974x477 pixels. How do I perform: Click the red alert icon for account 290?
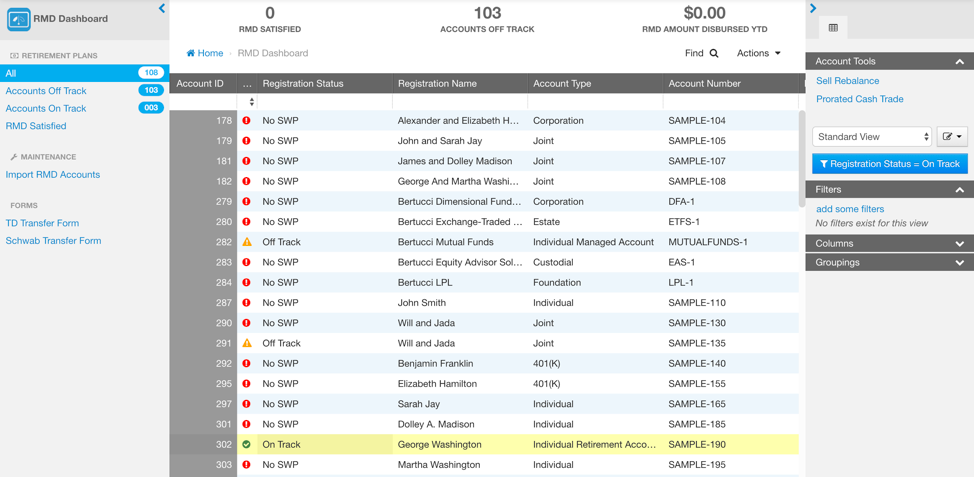pyautogui.click(x=247, y=323)
